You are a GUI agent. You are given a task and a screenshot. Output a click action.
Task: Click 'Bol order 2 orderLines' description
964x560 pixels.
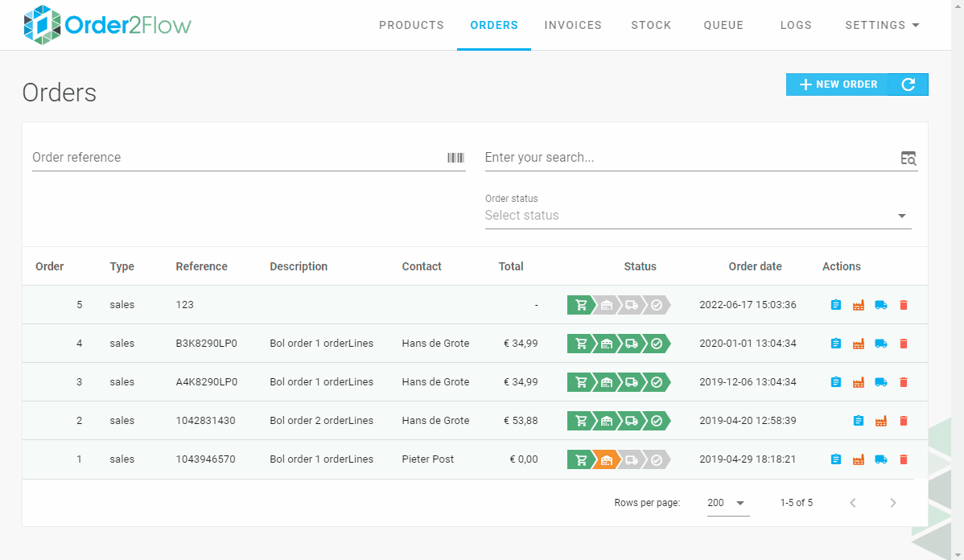322,421
